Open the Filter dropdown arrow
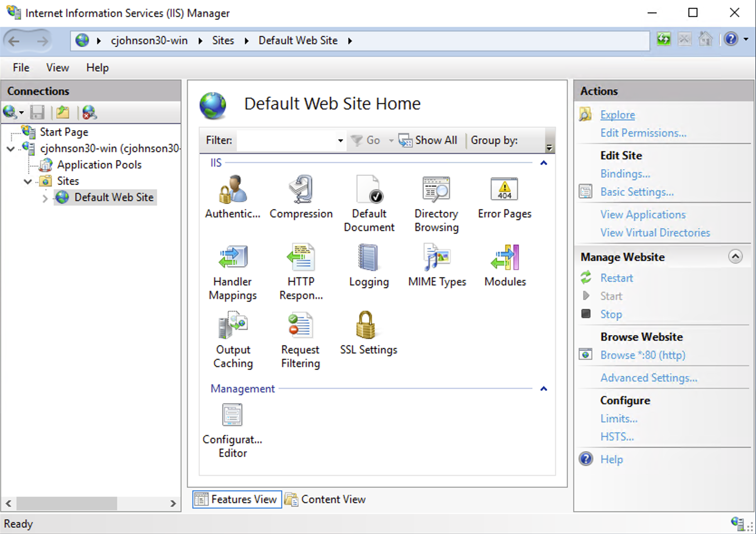This screenshot has height=534, width=756. click(x=340, y=141)
